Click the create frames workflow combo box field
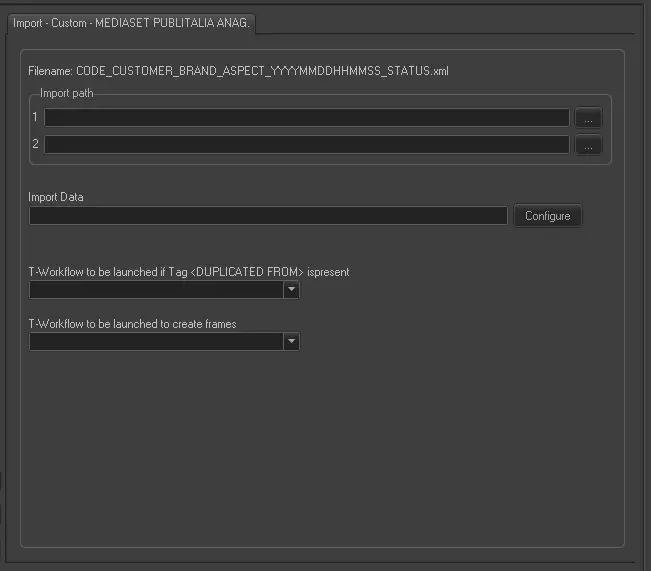The height and width of the screenshot is (571, 651). [x=156, y=342]
